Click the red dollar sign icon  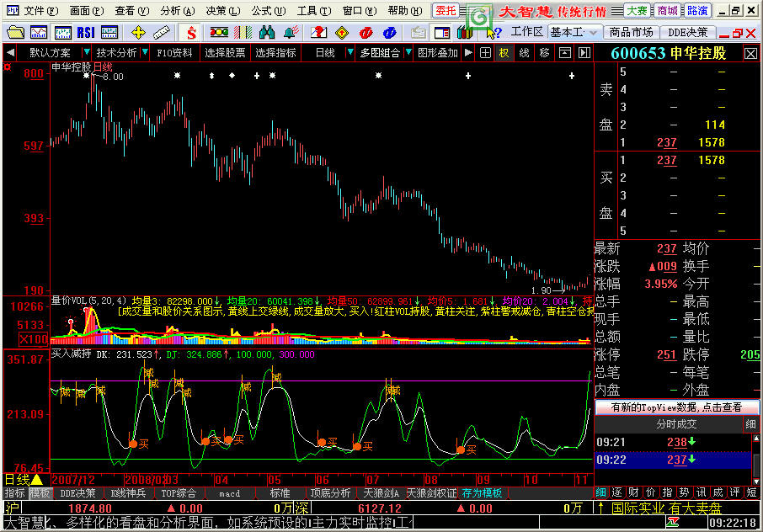click(191, 33)
